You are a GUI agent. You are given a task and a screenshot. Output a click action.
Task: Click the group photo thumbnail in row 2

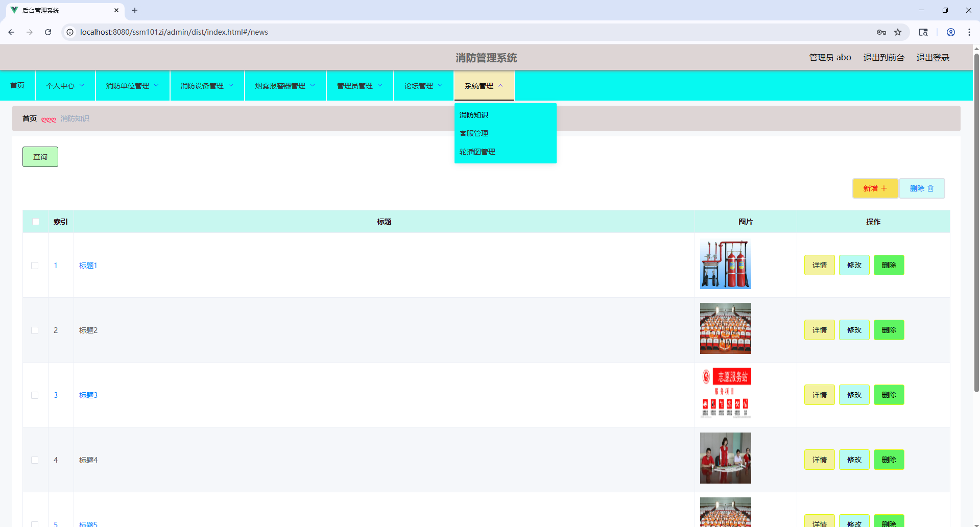tap(726, 328)
